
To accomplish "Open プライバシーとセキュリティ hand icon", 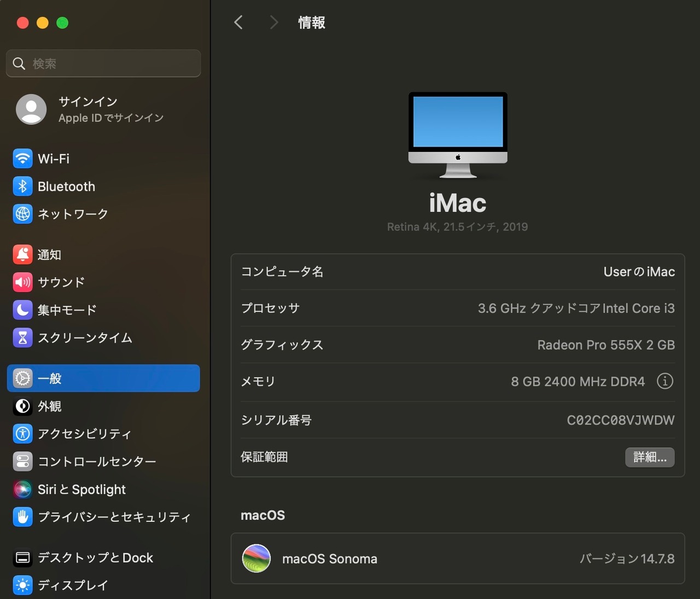I will coord(22,517).
